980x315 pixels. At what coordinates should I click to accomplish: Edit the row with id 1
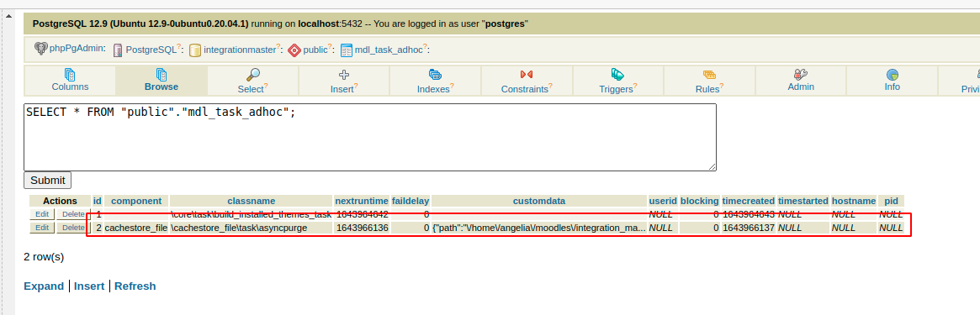(42, 214)
